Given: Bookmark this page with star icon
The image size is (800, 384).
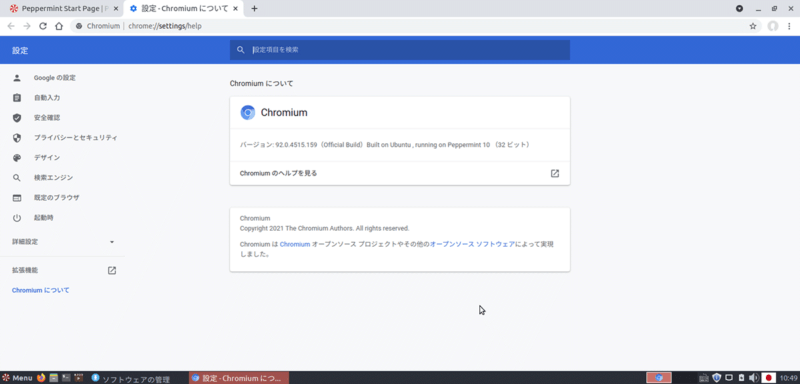Looking at the screenshot, I should pyautogui.click(x=753, y=26).
